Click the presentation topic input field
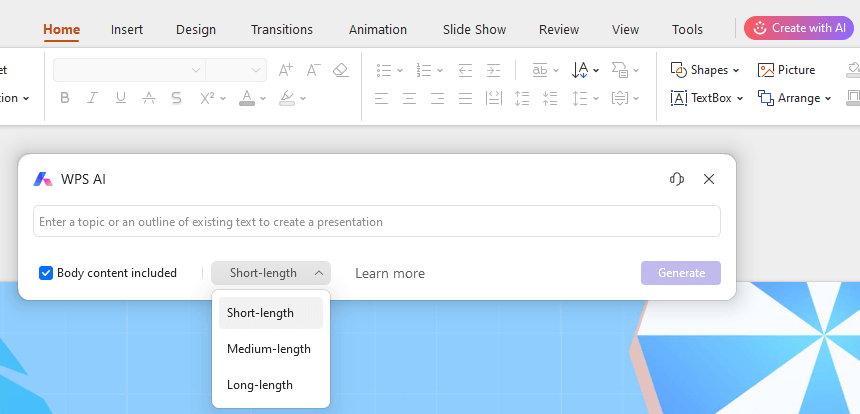 (x=376, y=222)
